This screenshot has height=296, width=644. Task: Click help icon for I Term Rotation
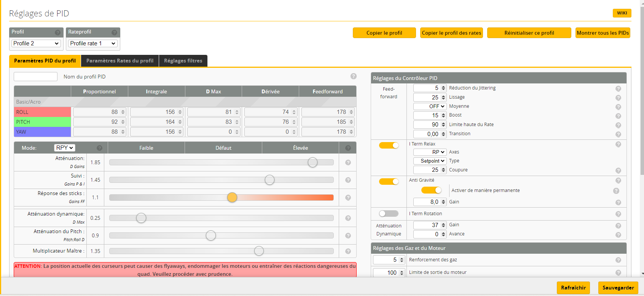(x=618, y=214)
